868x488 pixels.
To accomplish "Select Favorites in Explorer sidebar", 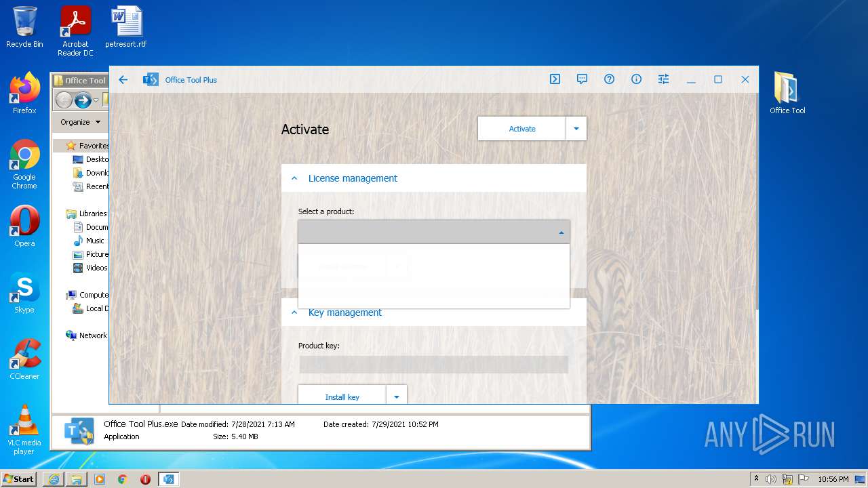I will coord(87,146).
